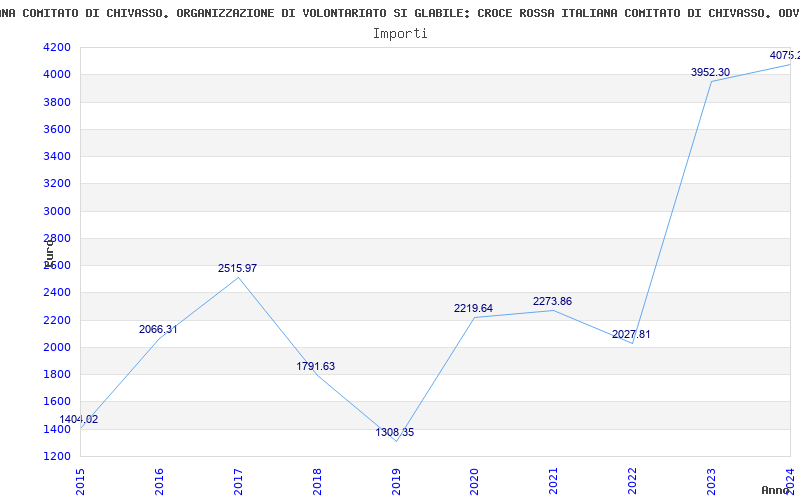Click the 4000 y-axis tick label
This screenshot has width=800, height=500.
57,74
